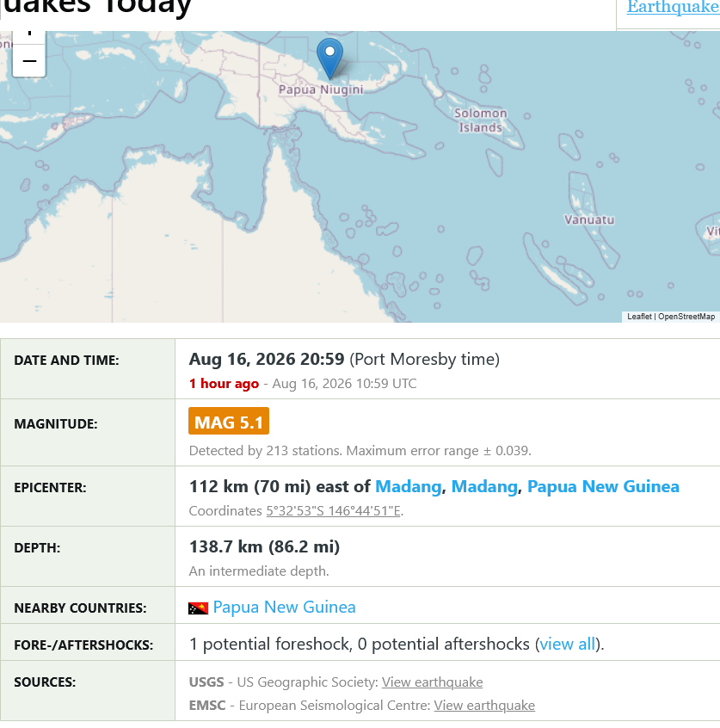Open the first Madang city link
720x728 pixels.
[408, 486]
